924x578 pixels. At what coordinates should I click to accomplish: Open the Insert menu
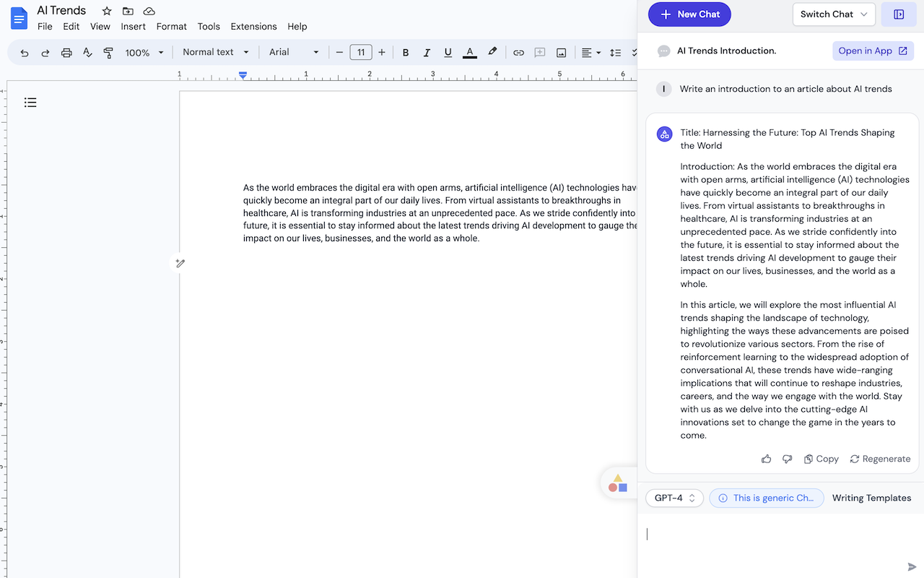pos(133,27)
